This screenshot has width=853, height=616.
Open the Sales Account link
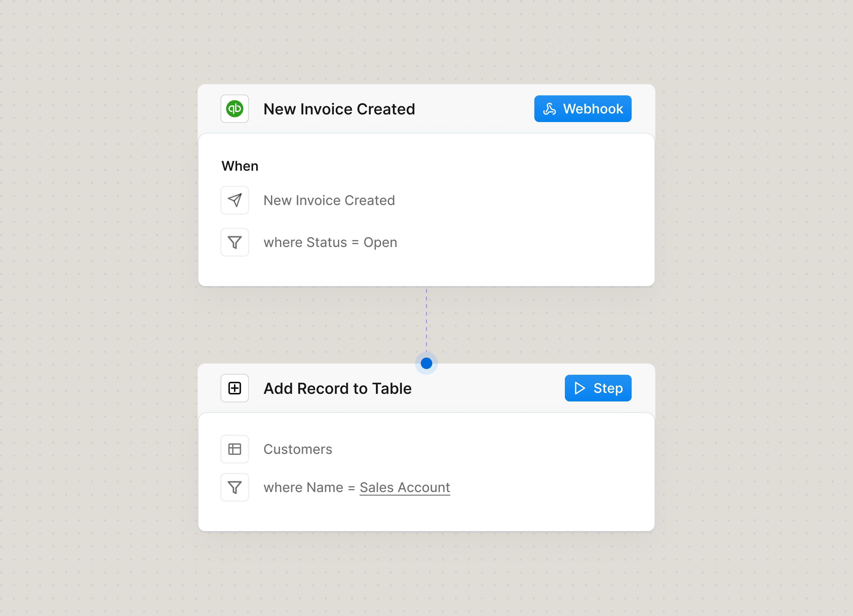[405, 487]
